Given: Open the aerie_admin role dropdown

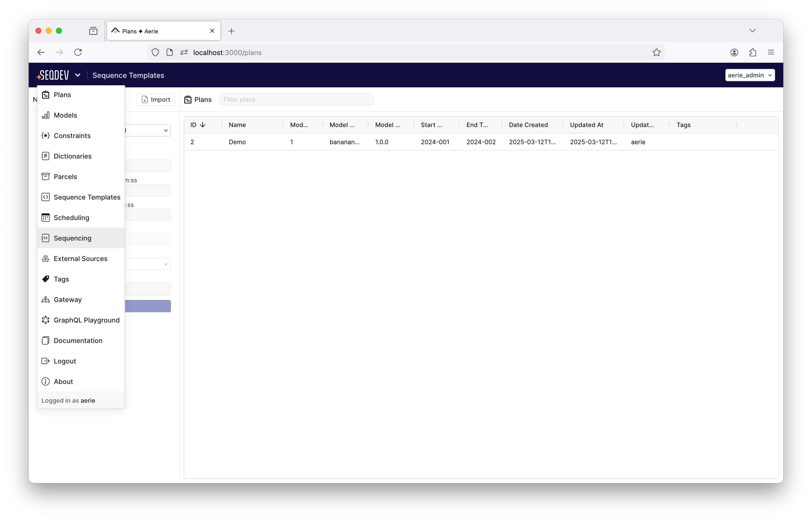Looking at the screenshot, I should 749,75.
